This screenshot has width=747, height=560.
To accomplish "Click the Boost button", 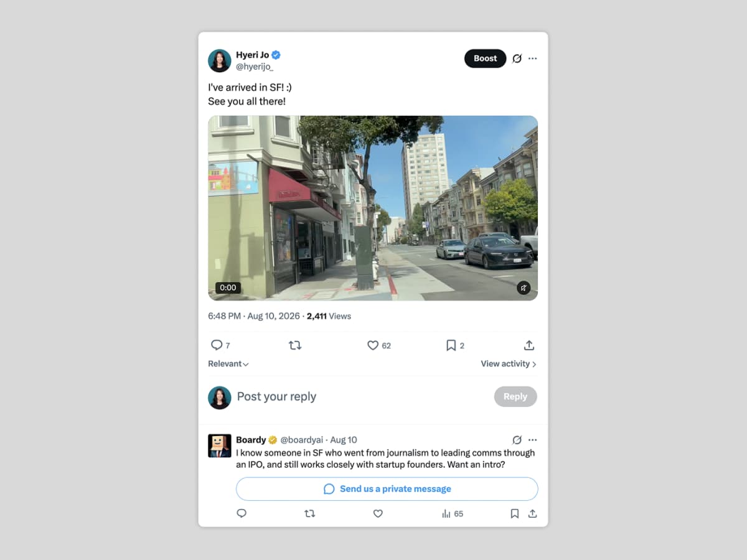I will [x=486, y=58].
